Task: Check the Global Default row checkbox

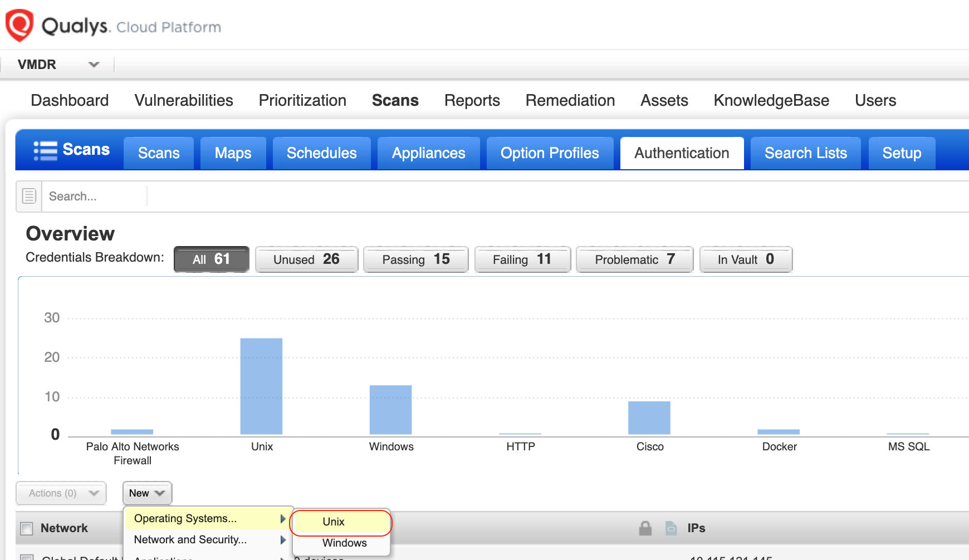Action: [x=26, y=557]
